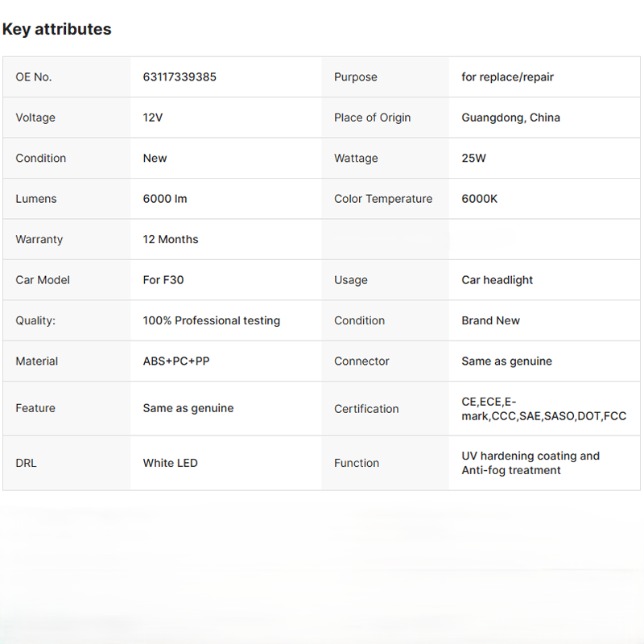Select the 6000 lm lumens value
This screenshot has width=644, height=644.
pyautogui.click(x=165, y=199)
